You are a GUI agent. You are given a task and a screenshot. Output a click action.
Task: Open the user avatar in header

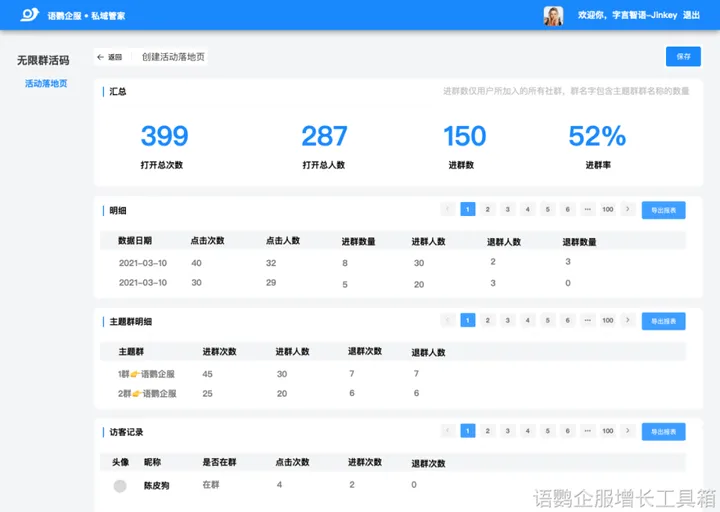pos(553,15)
